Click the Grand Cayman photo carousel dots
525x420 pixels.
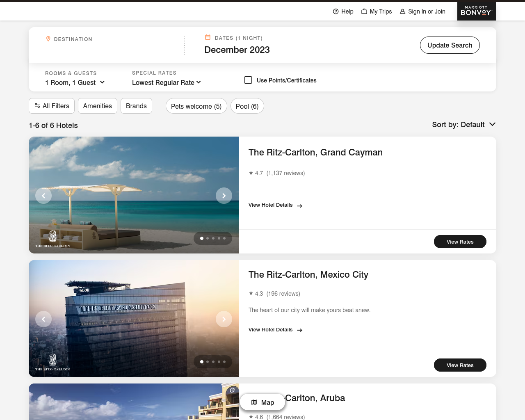click(213, 238)
